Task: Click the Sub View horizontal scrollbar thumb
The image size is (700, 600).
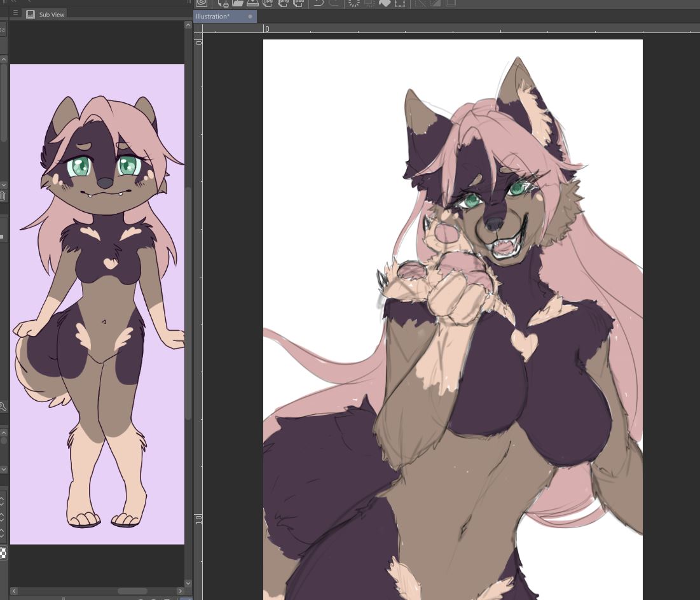Action: [132, 592]
